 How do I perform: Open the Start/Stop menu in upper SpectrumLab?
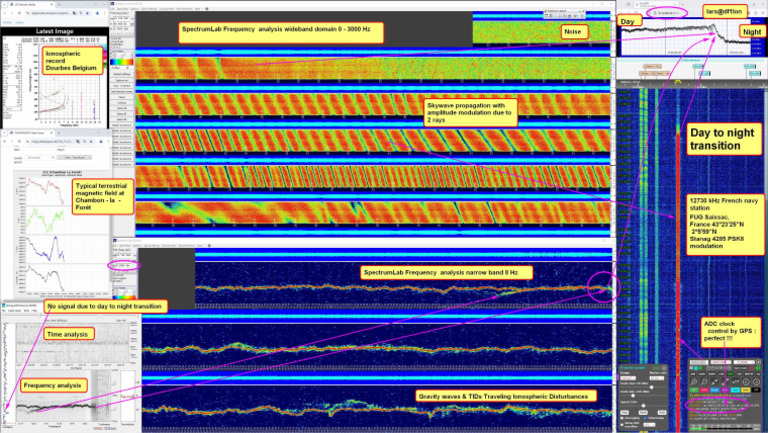click(122, 9)
